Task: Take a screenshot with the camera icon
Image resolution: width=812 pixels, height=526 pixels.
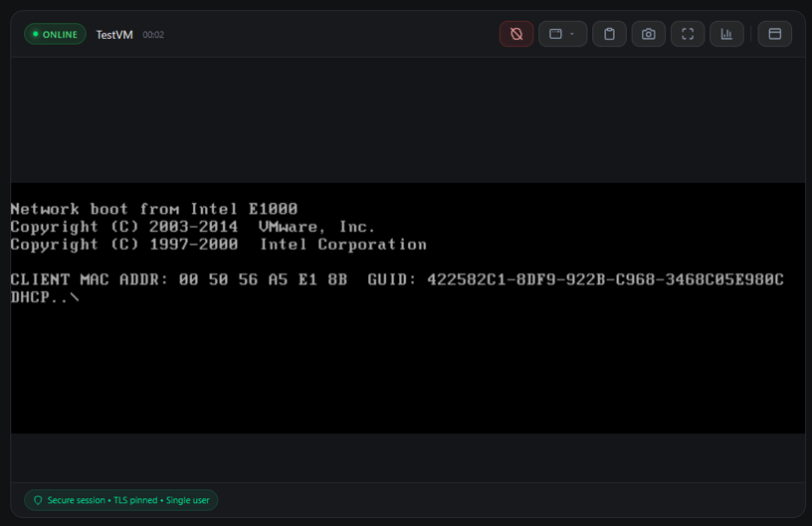Action: 649,34
